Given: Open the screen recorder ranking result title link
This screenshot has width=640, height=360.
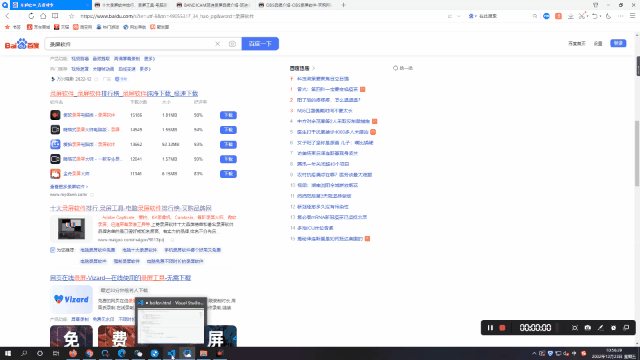Looking at the screenshot, I should coord(124,93).
